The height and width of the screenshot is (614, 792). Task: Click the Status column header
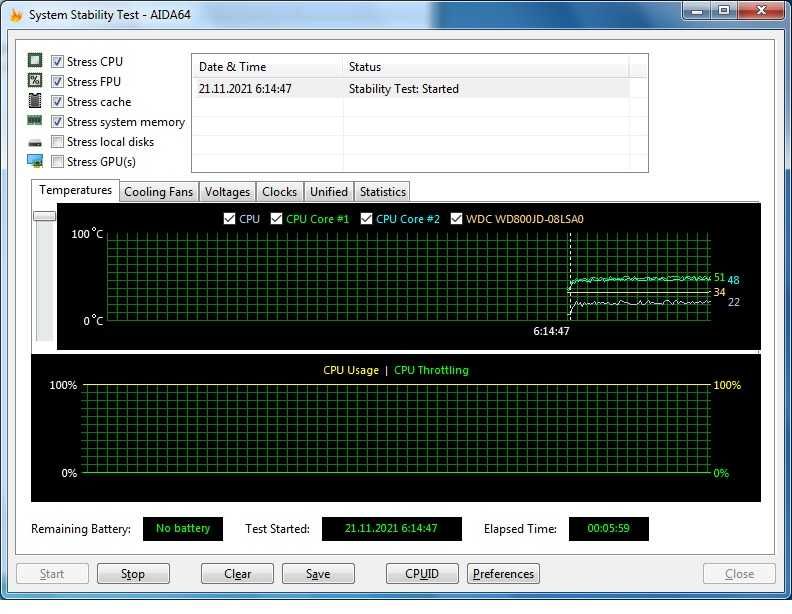tap(486, 67)
